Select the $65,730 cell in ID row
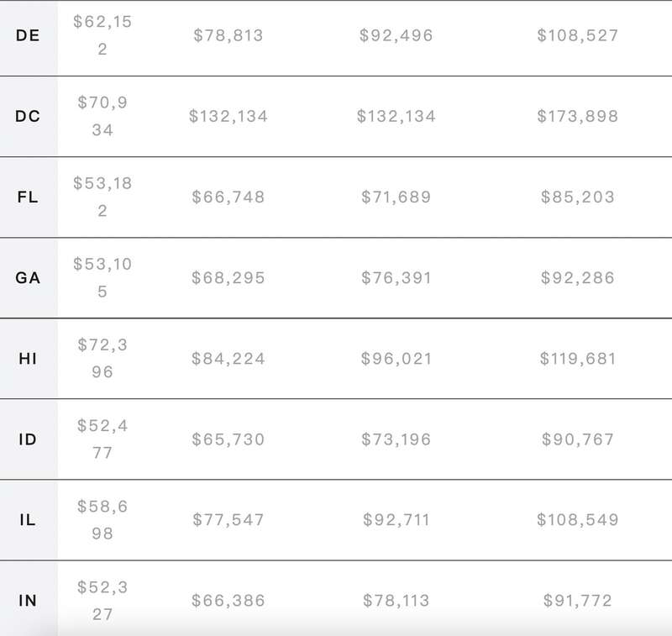 coord(228,439)
